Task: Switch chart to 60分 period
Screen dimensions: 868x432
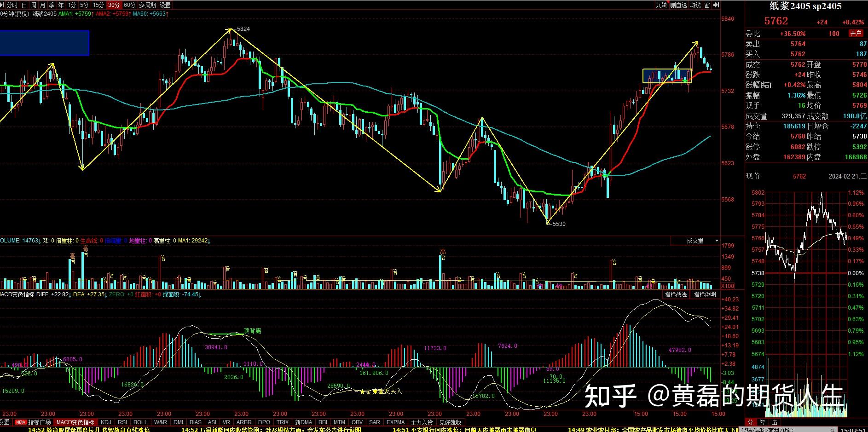Action: (130, 5)
